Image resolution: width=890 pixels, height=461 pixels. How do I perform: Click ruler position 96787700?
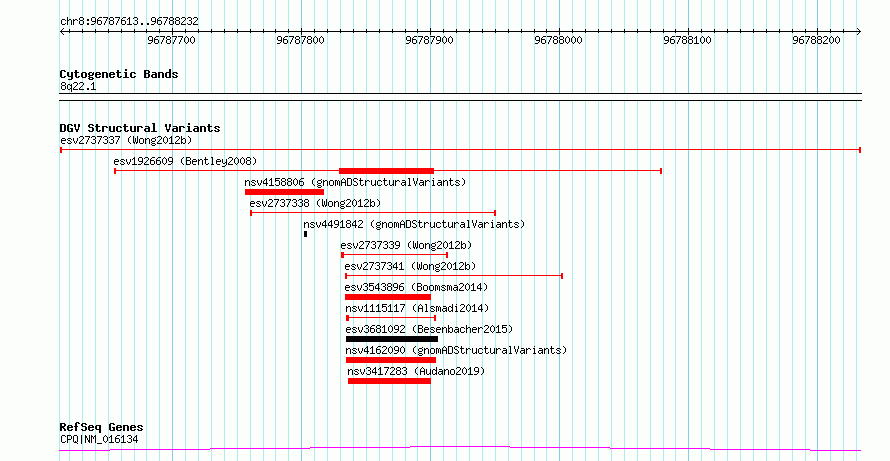[171, 40]
